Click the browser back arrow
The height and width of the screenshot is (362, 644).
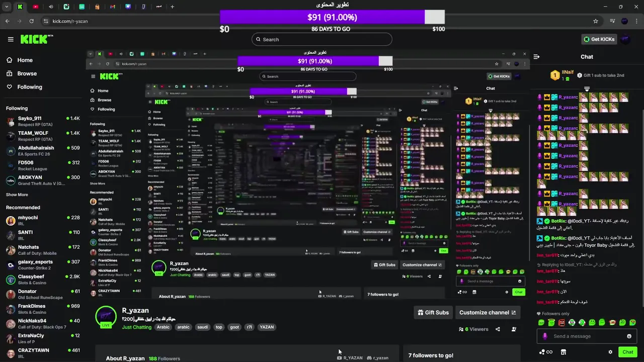pyautogui.click(x=7, y=21)
